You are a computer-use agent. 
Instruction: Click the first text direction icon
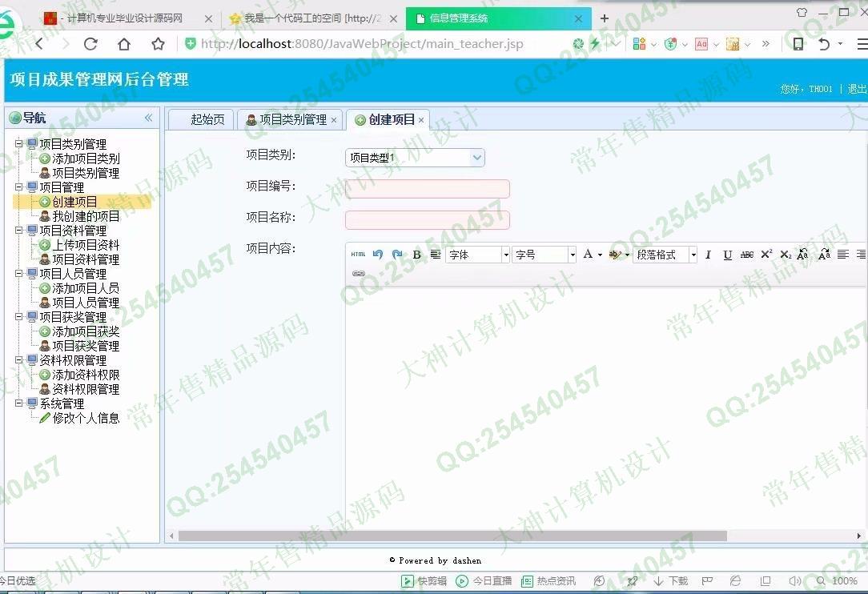point(802,254)
